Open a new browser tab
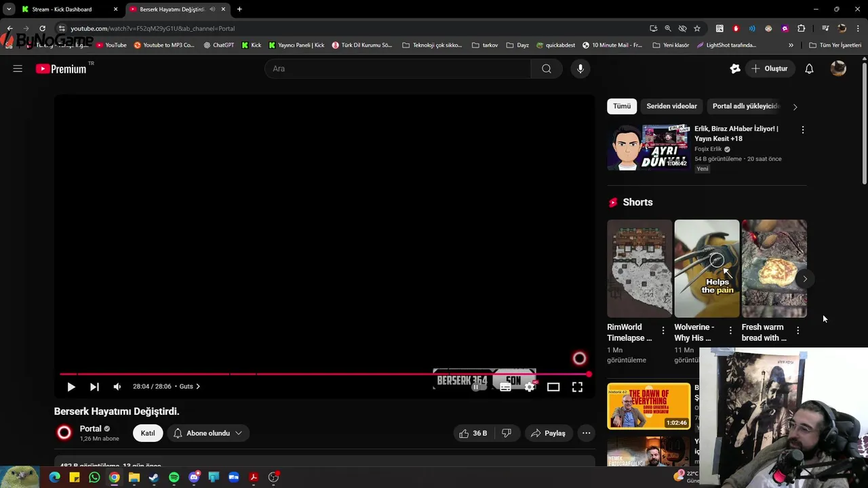This screenshot has width=868, height=488. 239,9
